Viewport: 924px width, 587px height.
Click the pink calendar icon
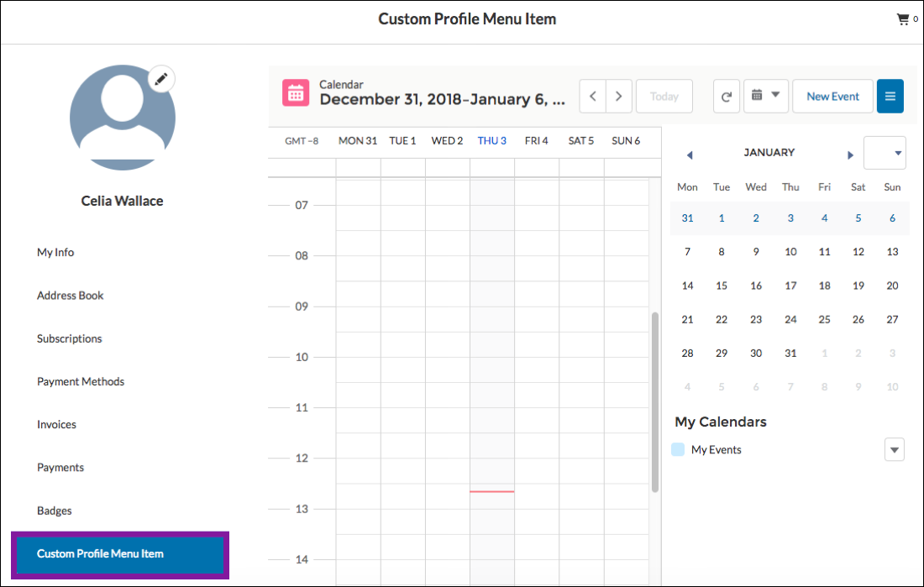coord(296,95)
